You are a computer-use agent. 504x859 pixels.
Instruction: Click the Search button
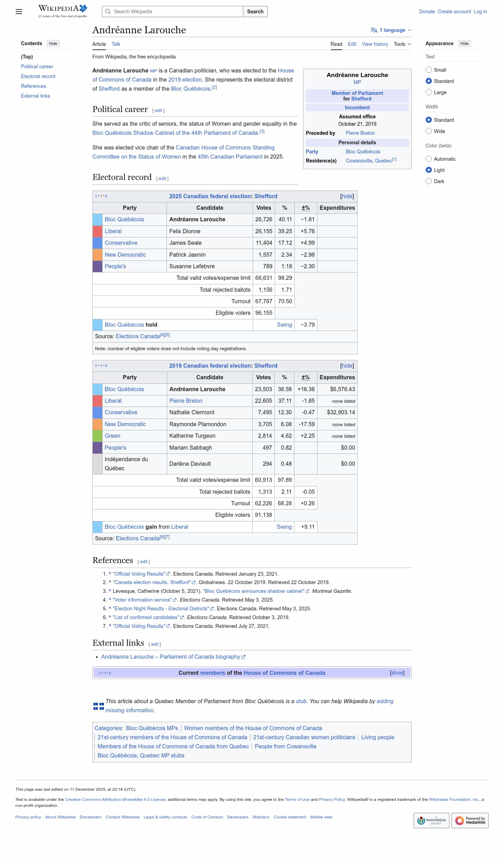pyautogui.click(x=255, y=12)
